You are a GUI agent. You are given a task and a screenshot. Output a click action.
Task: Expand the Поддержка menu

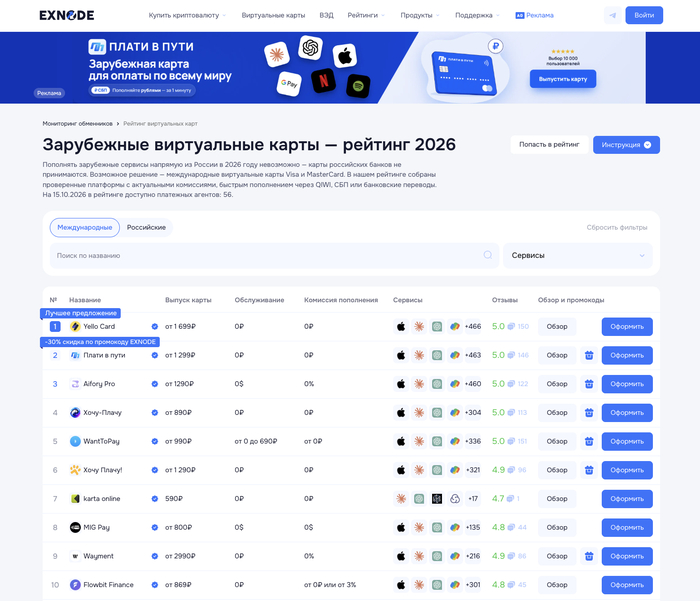[477, 15]
